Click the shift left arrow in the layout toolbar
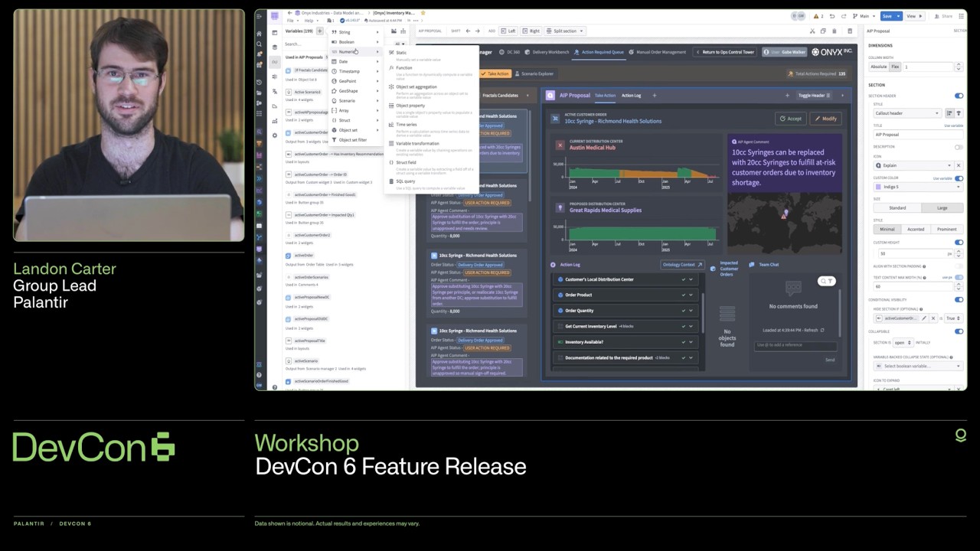The height and width of the screenshot is (551, 980). point(469,31)
